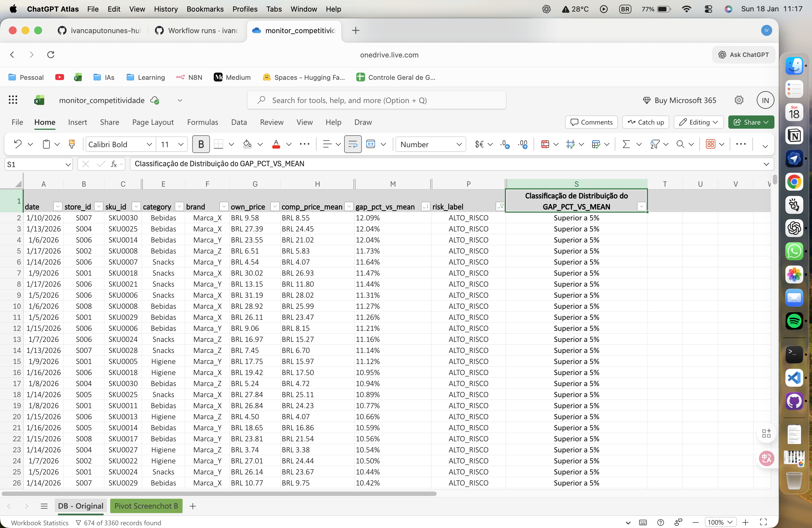The height and width of the screenshot is (528, 812).
Task: Click the search tools input box
Action: (x=376, y=100)
